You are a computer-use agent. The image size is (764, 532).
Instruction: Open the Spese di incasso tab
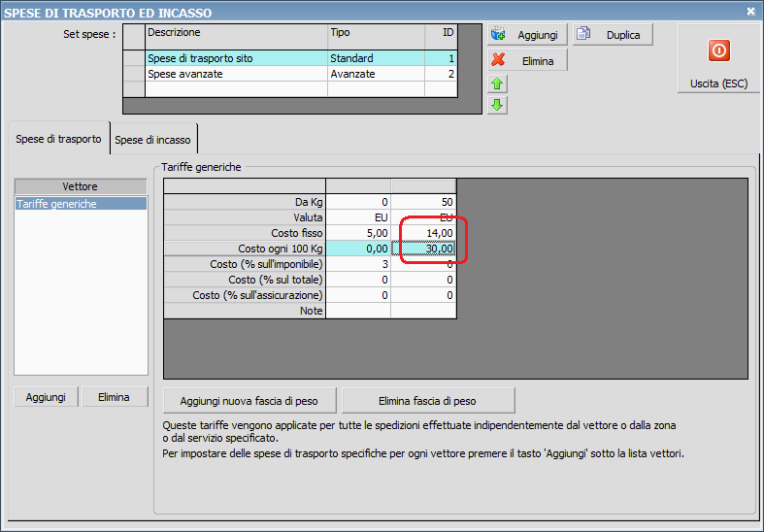153,140
